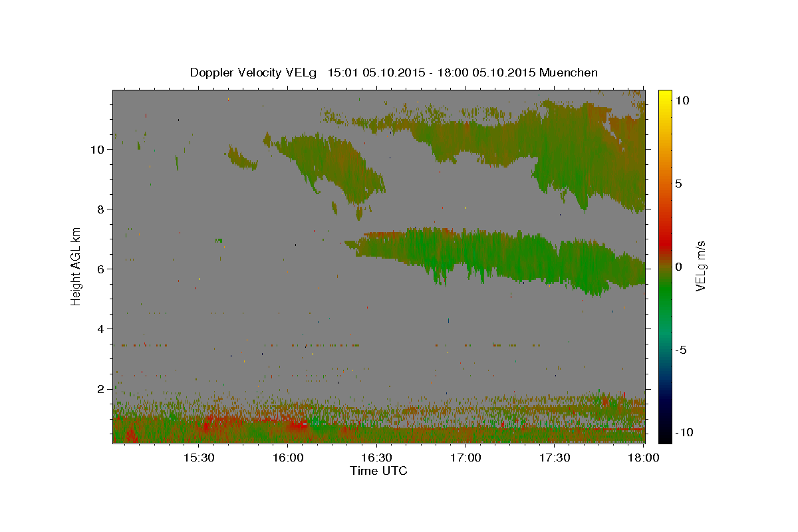This screenshot has width=798, height=532.
Task: Click the 17:30 time tick label
Action: (x=555, y=458)
